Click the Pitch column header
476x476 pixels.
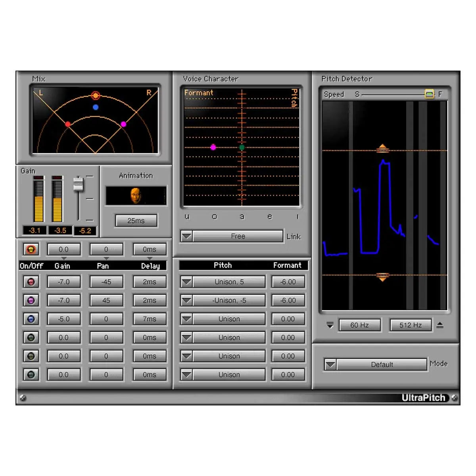pos(223,265)
